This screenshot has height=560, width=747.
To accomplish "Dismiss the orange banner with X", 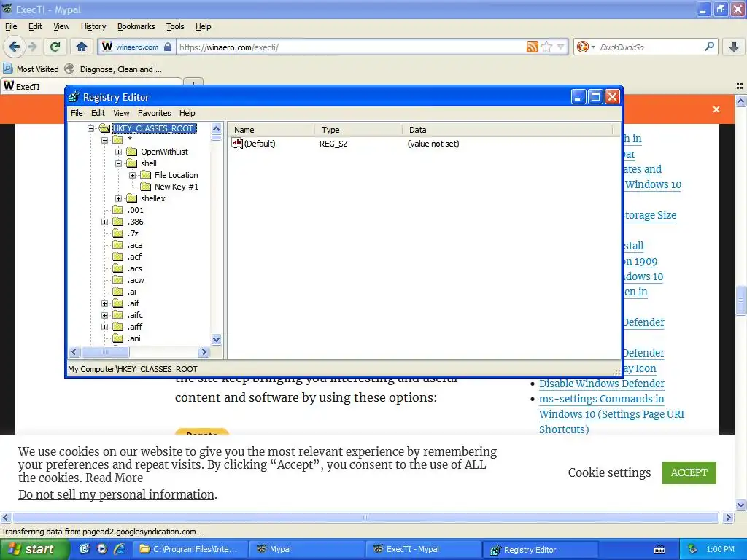I will point(716,109).
